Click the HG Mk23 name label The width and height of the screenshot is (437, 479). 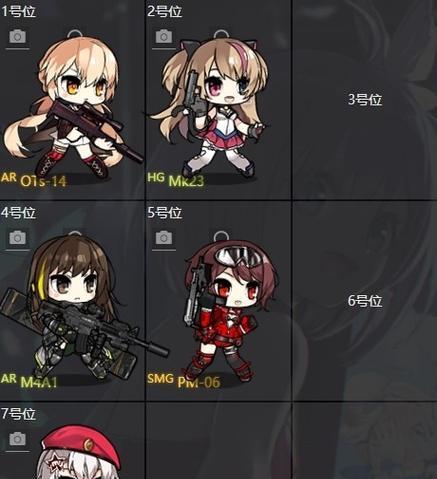point(176,179)
